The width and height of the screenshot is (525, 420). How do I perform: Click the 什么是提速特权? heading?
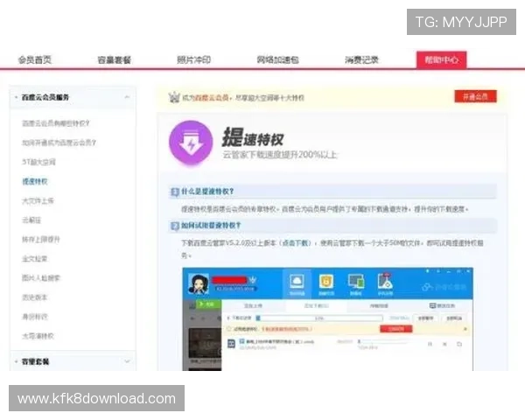[207, 192]
